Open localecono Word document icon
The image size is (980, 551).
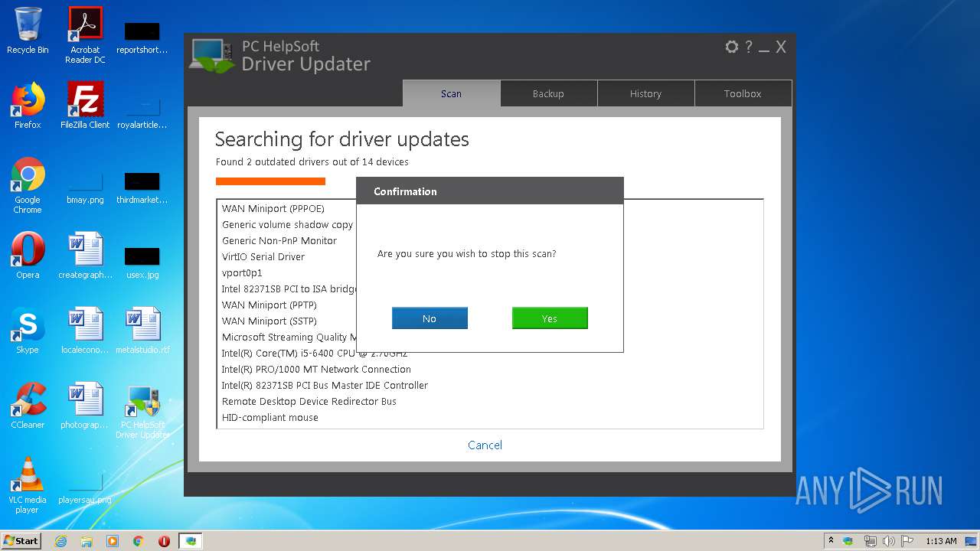click(85, 331)
